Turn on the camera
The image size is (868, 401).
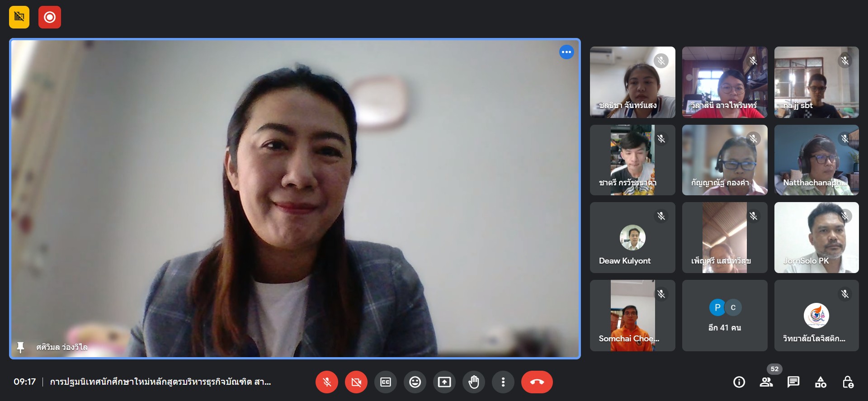356,382
